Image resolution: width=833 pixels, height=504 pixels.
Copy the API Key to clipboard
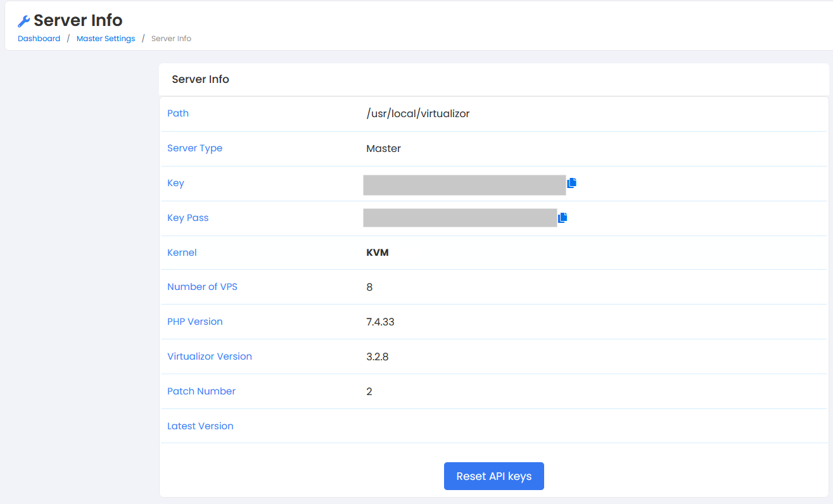coord(572,183)
